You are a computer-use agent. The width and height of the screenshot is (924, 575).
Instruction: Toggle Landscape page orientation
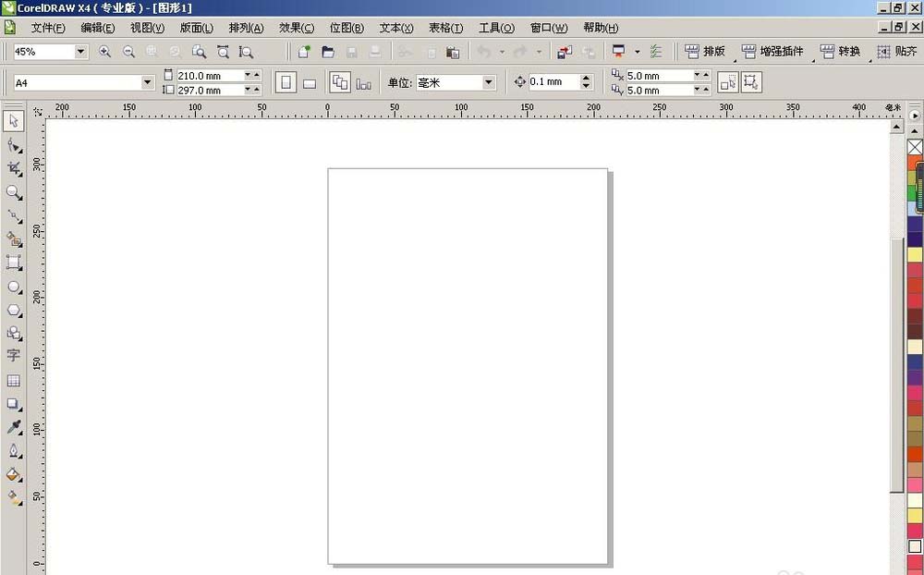(x=310, y=83)
